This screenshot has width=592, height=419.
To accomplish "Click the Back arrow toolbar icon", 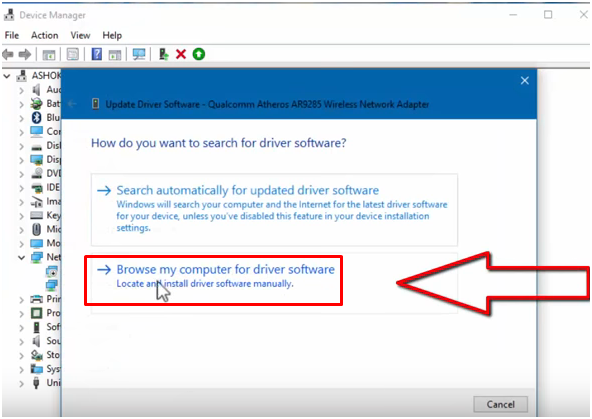I will 8,54.
